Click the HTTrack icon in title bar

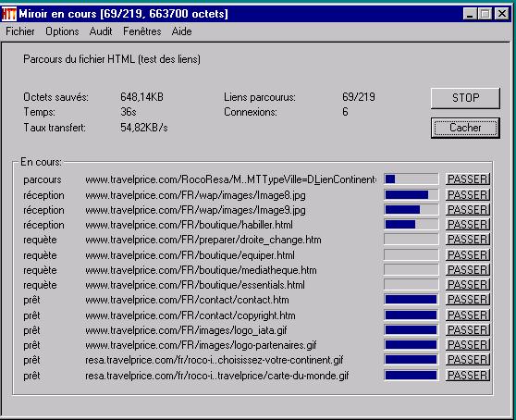click(9, 14)
